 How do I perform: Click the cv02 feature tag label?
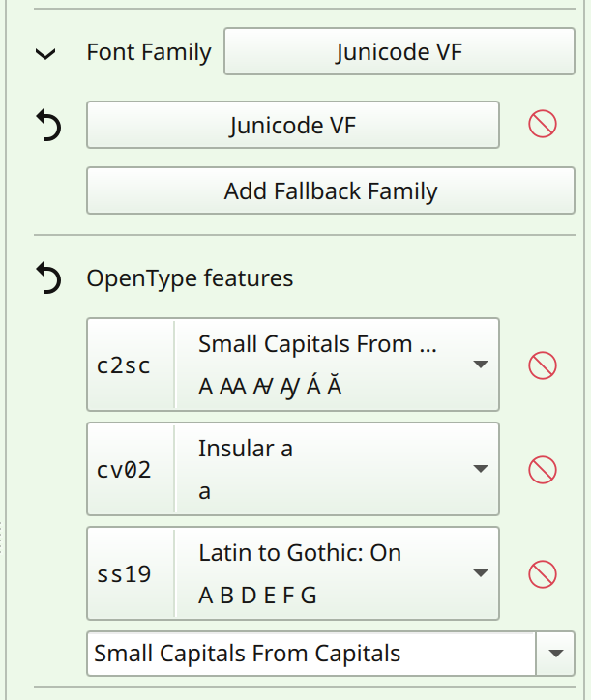(x=125, y=470)
